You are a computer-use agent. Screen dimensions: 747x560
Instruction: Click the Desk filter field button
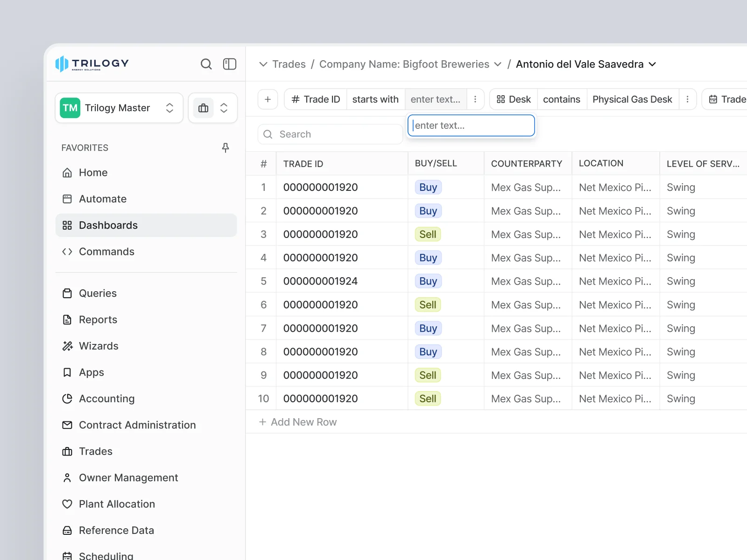pyautogui.click(x=514, y=99)
